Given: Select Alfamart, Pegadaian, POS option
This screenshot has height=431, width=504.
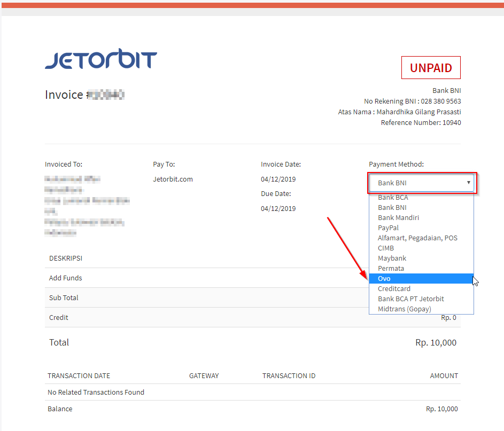Looking at the screenshot, I should (x=421, y=238).
